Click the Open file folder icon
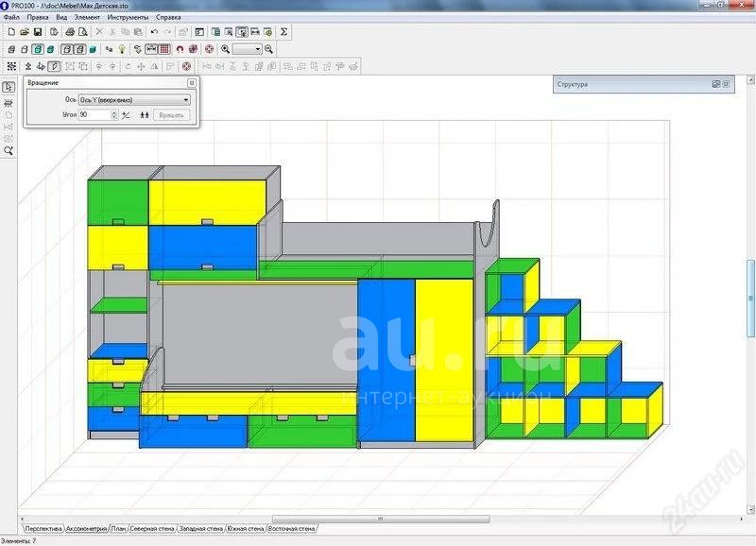 coord(25,32)
